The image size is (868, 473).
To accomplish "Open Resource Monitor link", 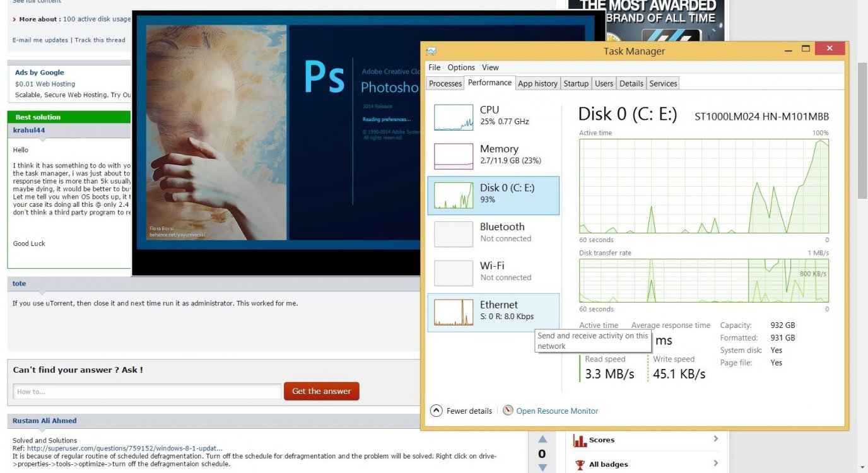I will (x=557, y=411).
